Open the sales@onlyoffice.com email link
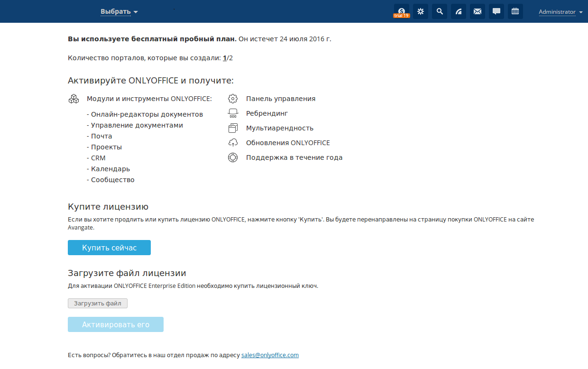 270,355
